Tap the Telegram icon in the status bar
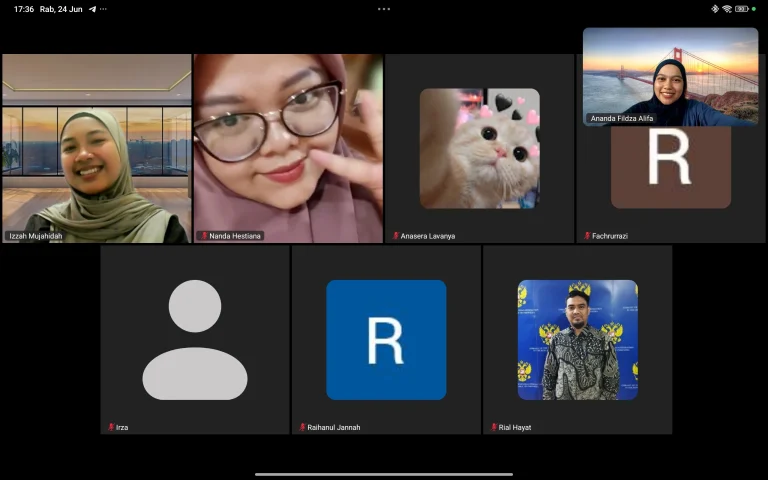The height and width of the screenshot is (480, 768). point(92,9)
